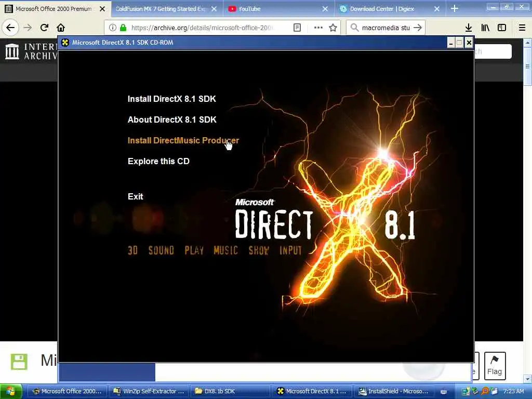
Task: Click the DirectX title bar icon
Action: [65, 43]
